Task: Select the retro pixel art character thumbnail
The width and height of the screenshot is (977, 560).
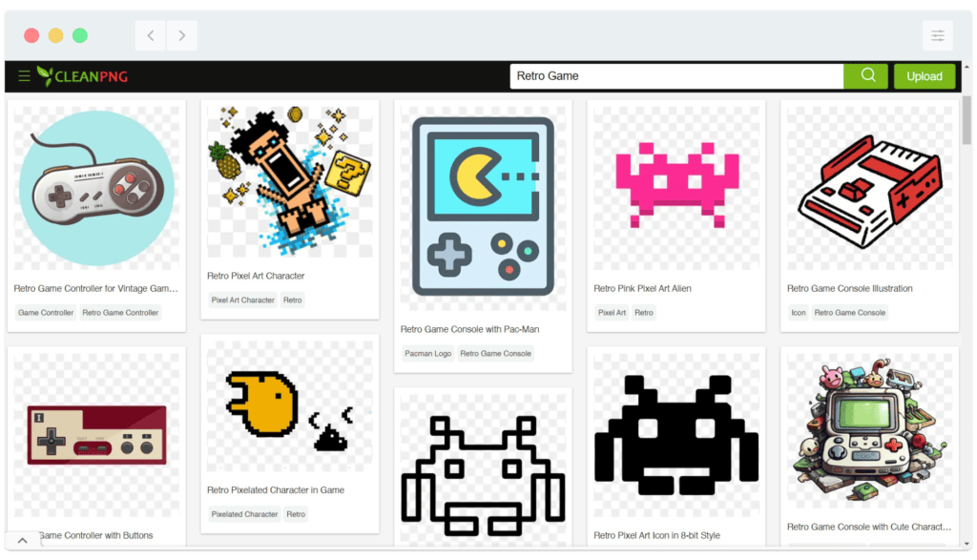Action: pyautogui.click(x=289, y=181)
